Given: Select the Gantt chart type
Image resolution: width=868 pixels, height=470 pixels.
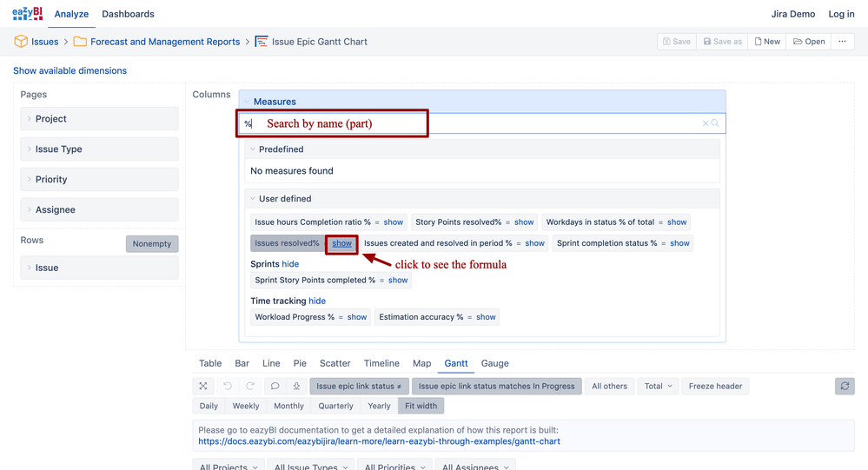Looking at the screenshot, I should [456, 363].
